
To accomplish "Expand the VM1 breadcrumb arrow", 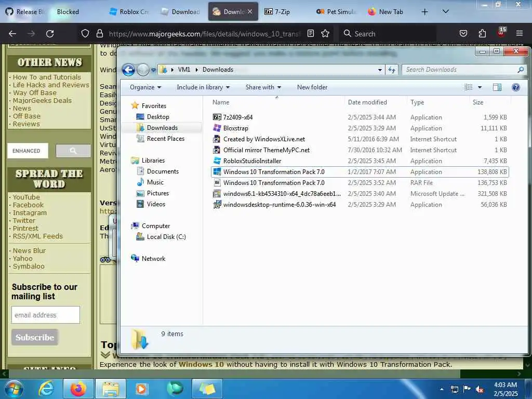I will click(196, 70).
